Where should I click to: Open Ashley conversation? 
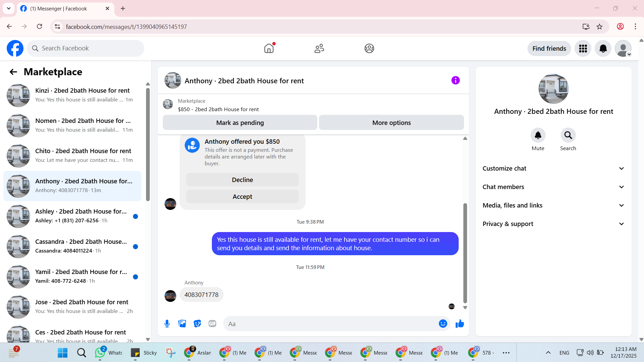[x=72, y=216]
